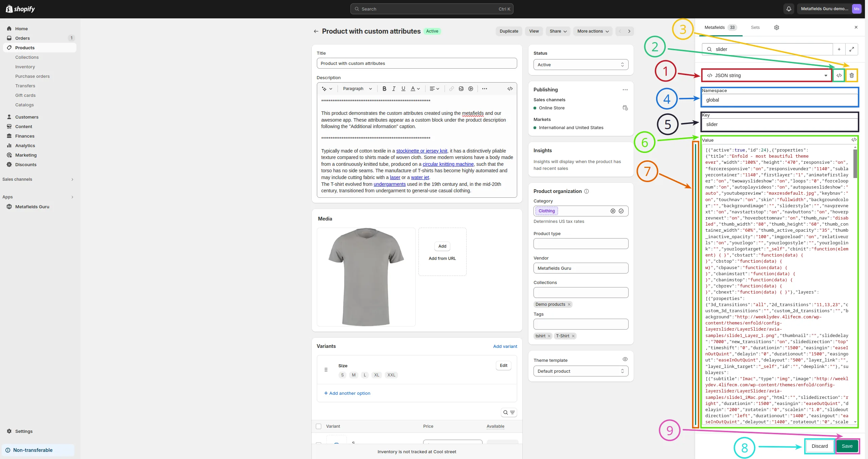The width and height of the screenshot is (868, 459).
Task: Click code view icon next to JSON string
Action: tap(839, 75)
